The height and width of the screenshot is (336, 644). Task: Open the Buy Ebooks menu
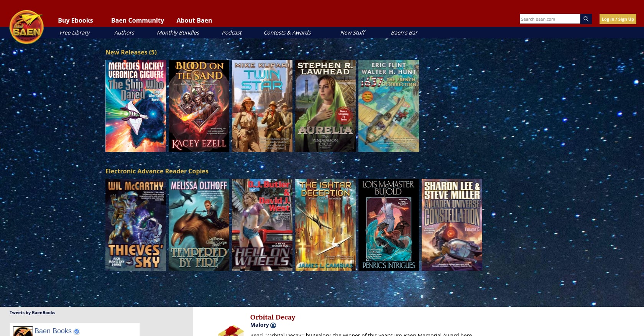(x=76, y=20)
